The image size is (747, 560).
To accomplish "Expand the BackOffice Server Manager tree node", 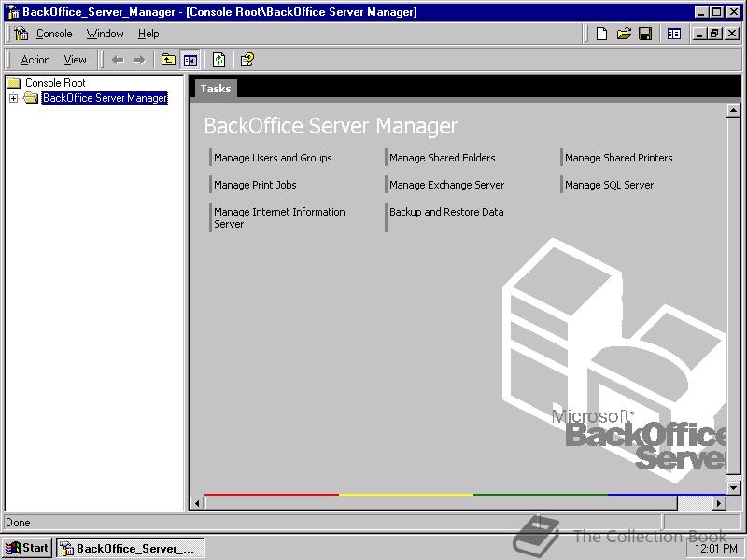I will point(13,98).
